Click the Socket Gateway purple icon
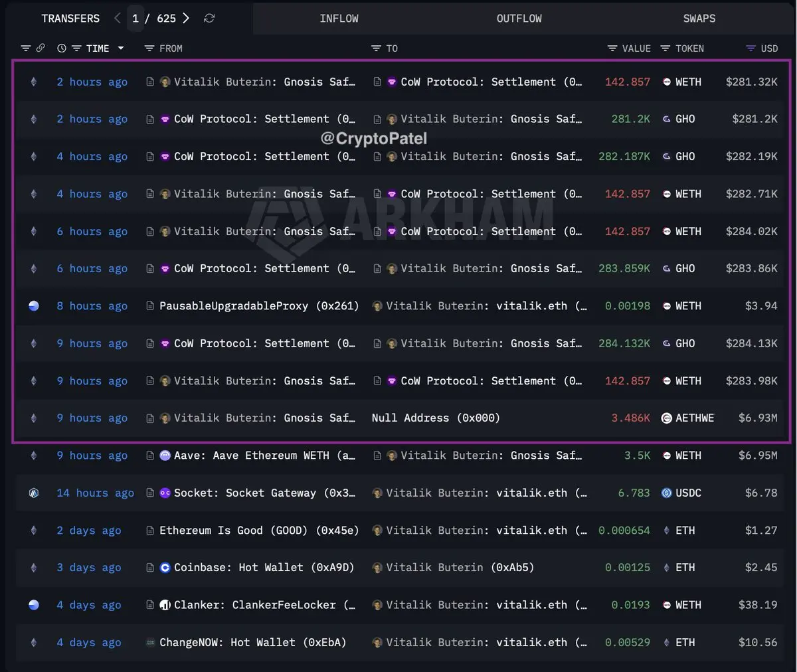Image resolution: width=797 pixels, height=672 pixels. [x=165, y=493]
